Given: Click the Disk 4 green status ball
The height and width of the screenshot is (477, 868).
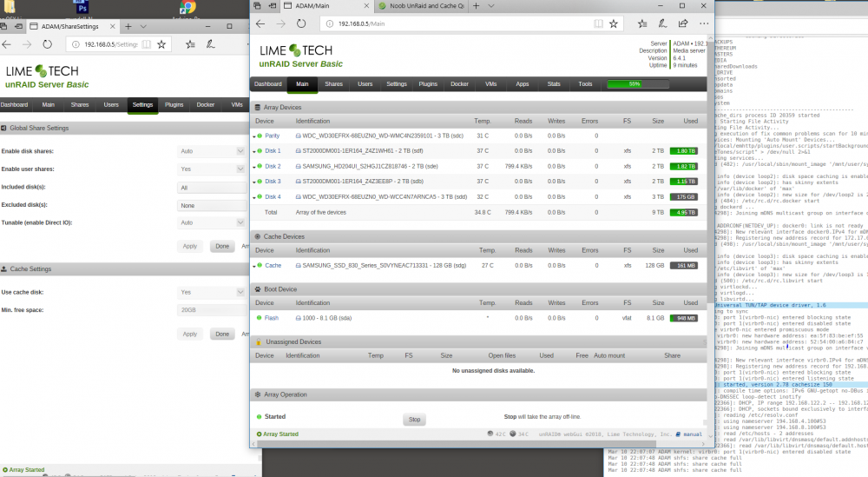Looking at the screenshot, I should pyautogui.click(x=260, y=196).
